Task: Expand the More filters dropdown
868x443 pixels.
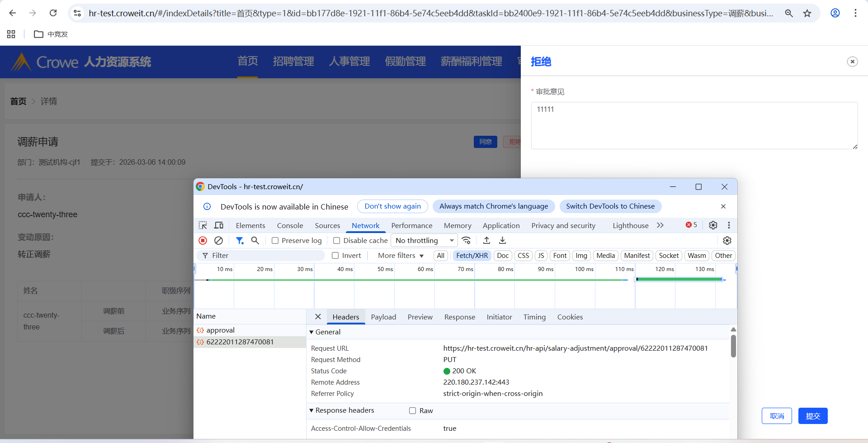Action: (401, 256)
